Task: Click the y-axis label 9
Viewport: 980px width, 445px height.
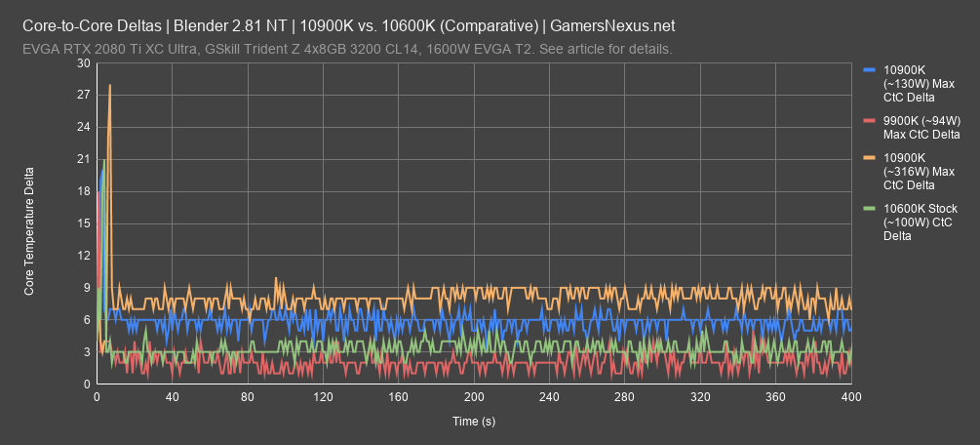Action: pos(88,288)
